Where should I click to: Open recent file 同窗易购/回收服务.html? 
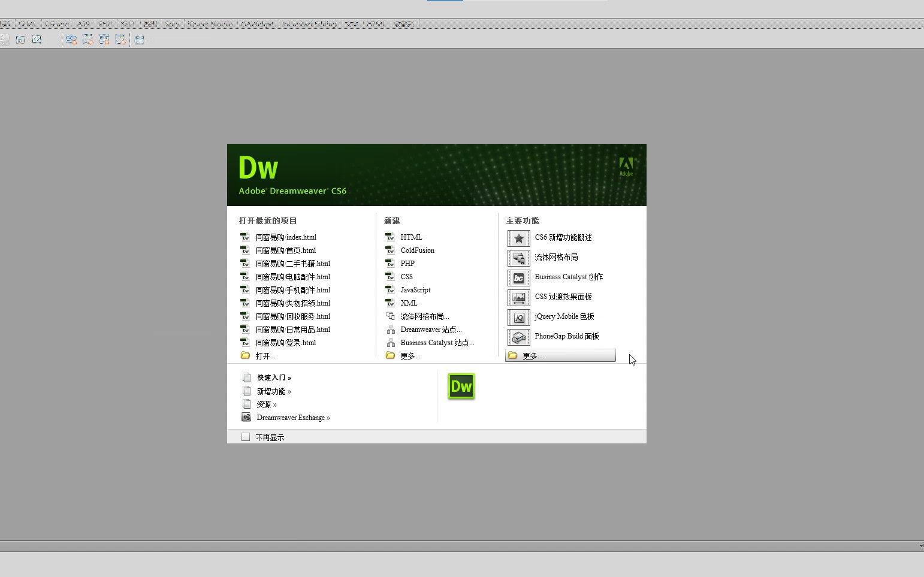(x=293, y=316)
